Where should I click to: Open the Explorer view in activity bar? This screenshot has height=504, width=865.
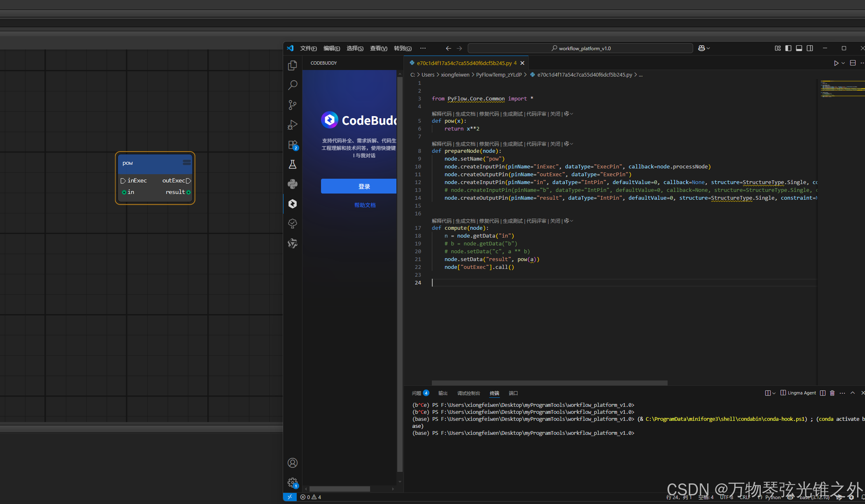pos(293,65)
